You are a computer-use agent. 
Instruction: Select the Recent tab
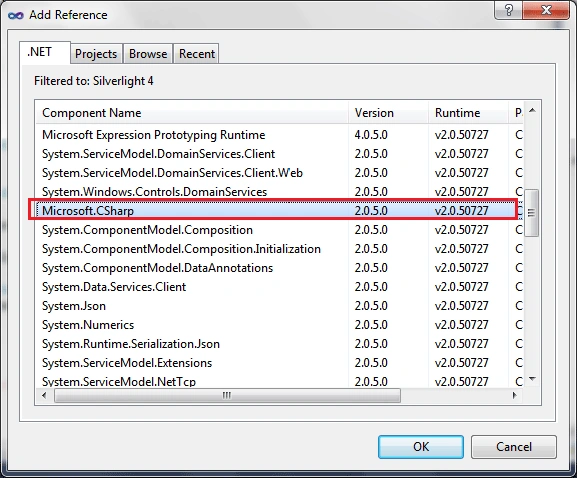[197, 54]
